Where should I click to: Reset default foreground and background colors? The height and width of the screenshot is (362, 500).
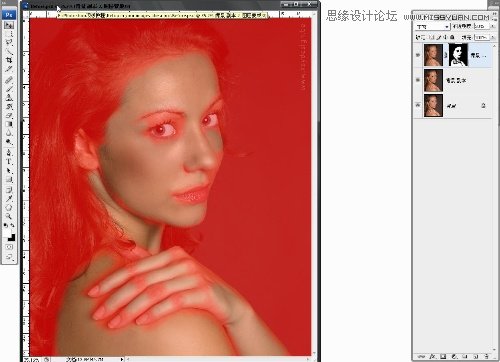6,226
